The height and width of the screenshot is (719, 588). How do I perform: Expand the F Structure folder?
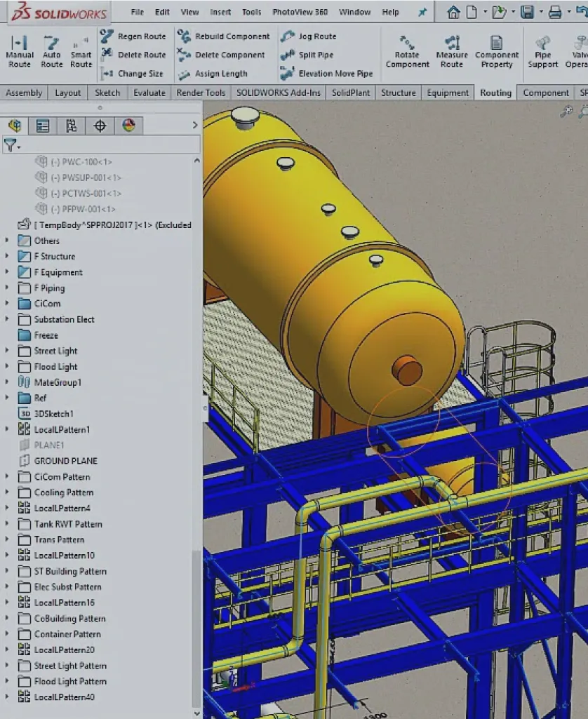[x=7, y=256]
